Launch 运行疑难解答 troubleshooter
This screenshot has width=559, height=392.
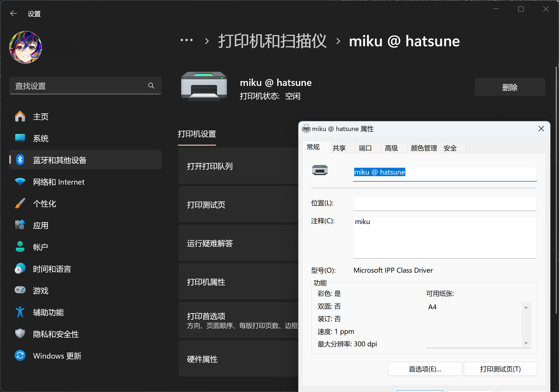pos(238,243)
